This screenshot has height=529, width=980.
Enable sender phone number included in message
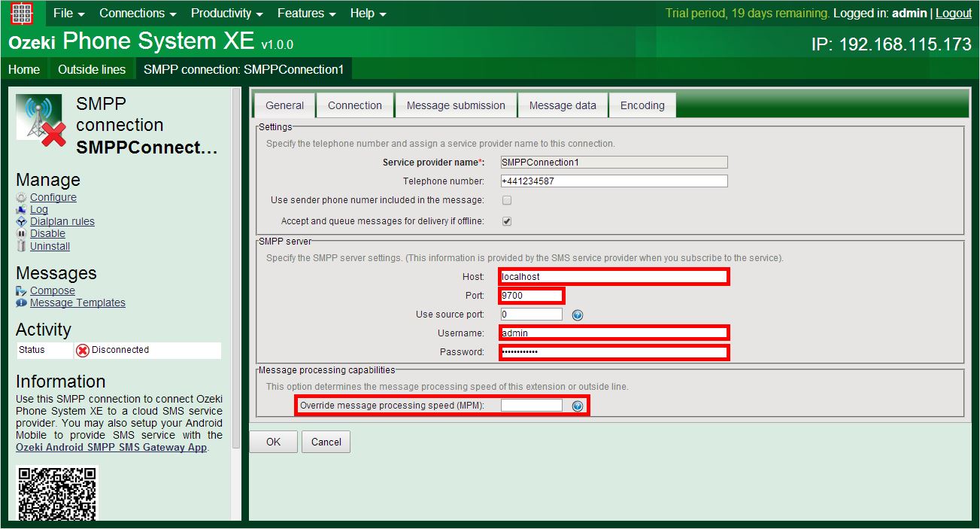pyautogui.click(x=507, y=200)
